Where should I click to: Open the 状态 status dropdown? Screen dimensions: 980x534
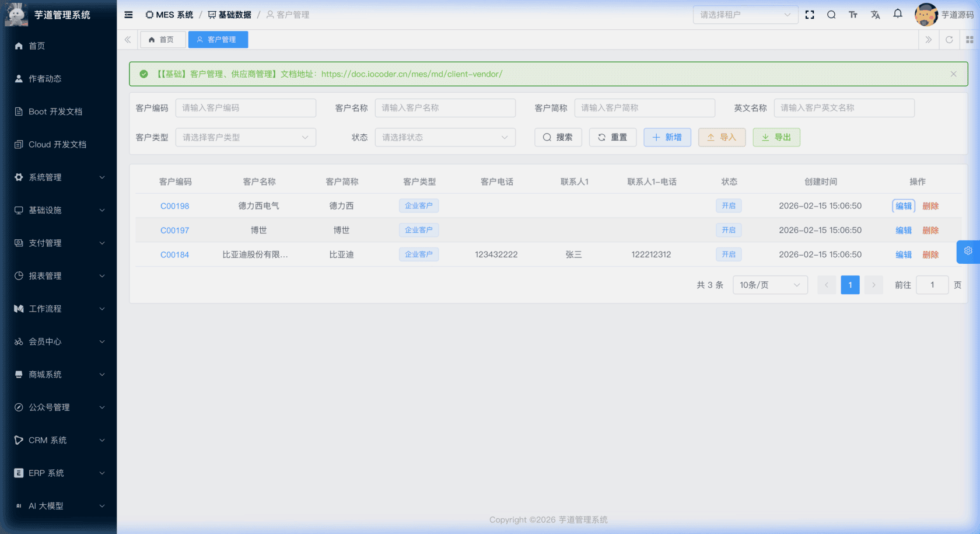tap(445, 138)
